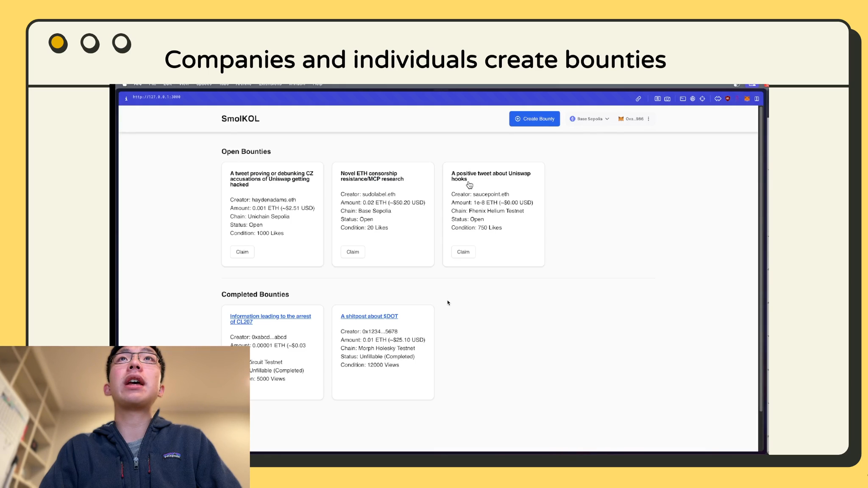Screen dimensions: 868x488
Task: Click 'Condition: 20 Likes' text
Action: [x=364, y=228]
